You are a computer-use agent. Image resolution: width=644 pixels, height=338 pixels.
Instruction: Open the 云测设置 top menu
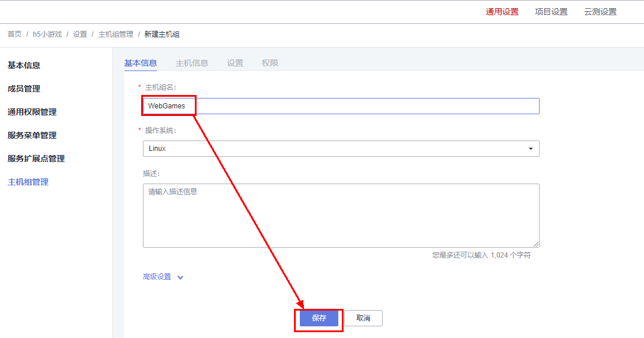600,12
